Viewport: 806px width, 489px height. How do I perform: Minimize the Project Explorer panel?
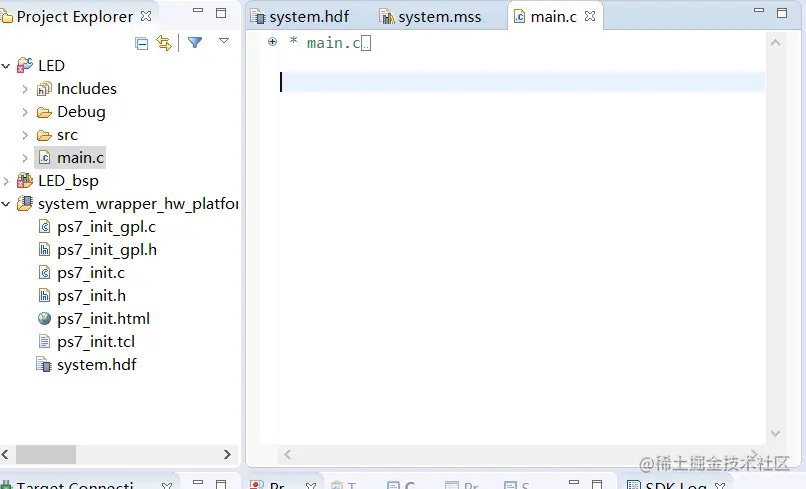198,10
